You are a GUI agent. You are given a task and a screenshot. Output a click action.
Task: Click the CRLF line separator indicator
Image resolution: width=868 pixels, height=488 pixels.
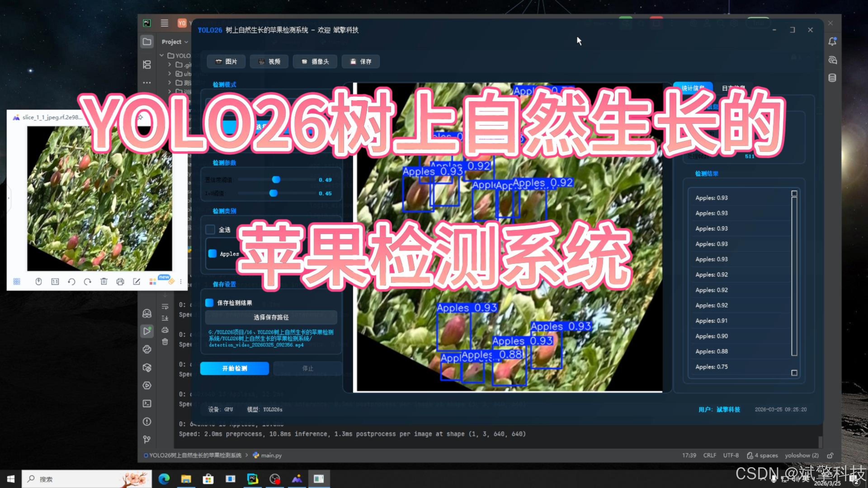[710, 455]
